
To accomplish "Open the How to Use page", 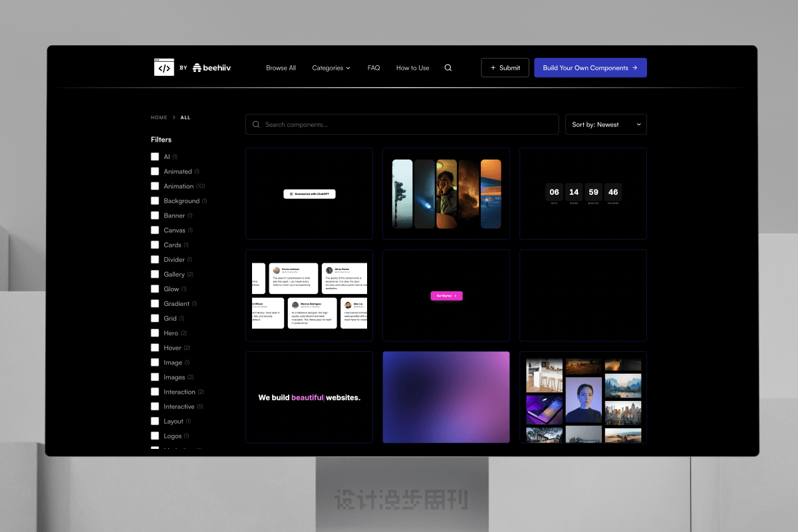I will (x=412, y=68).
